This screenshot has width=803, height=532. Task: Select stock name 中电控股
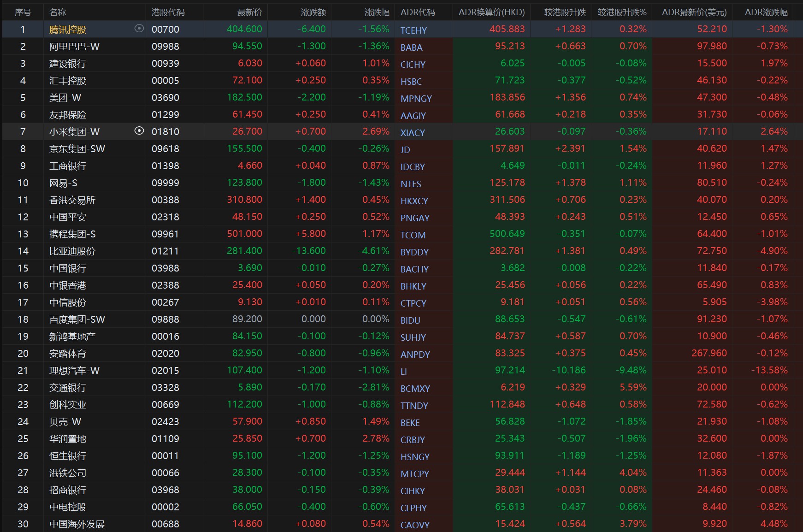point(68,507)
